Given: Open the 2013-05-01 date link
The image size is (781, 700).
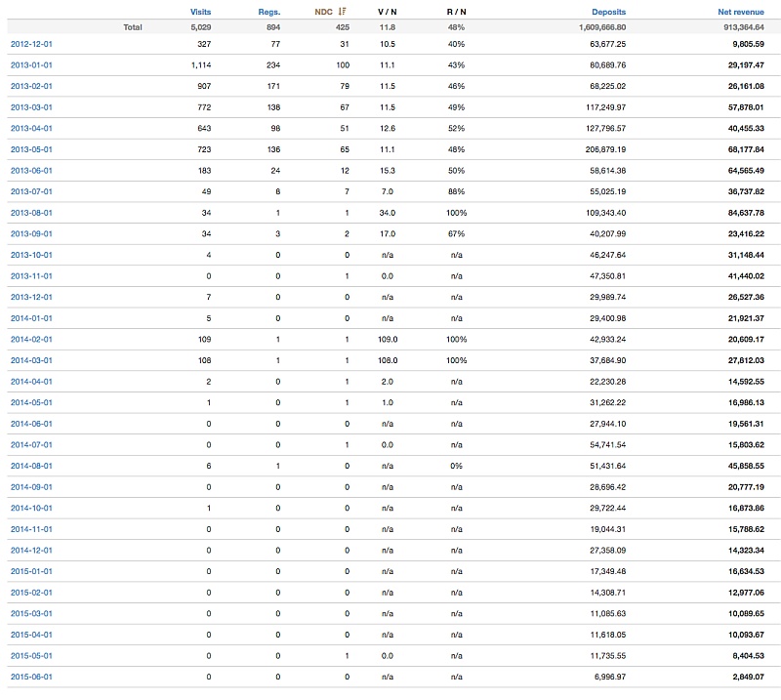Looking at the screenshot, I should pos(31,149).
